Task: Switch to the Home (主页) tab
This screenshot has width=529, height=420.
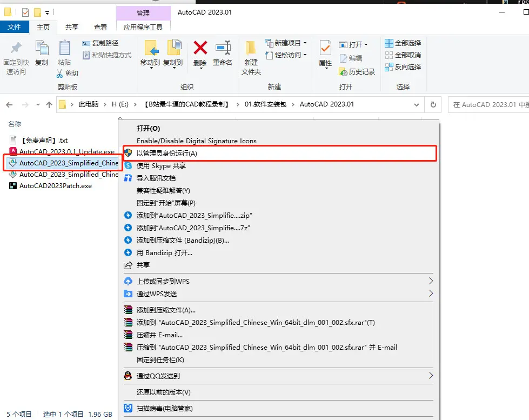Action: (43, 28)
